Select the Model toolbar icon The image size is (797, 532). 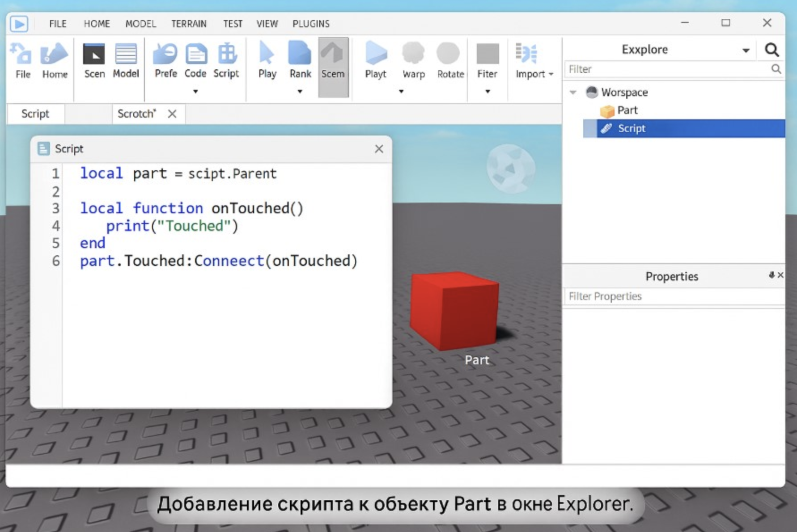point(126,54)
